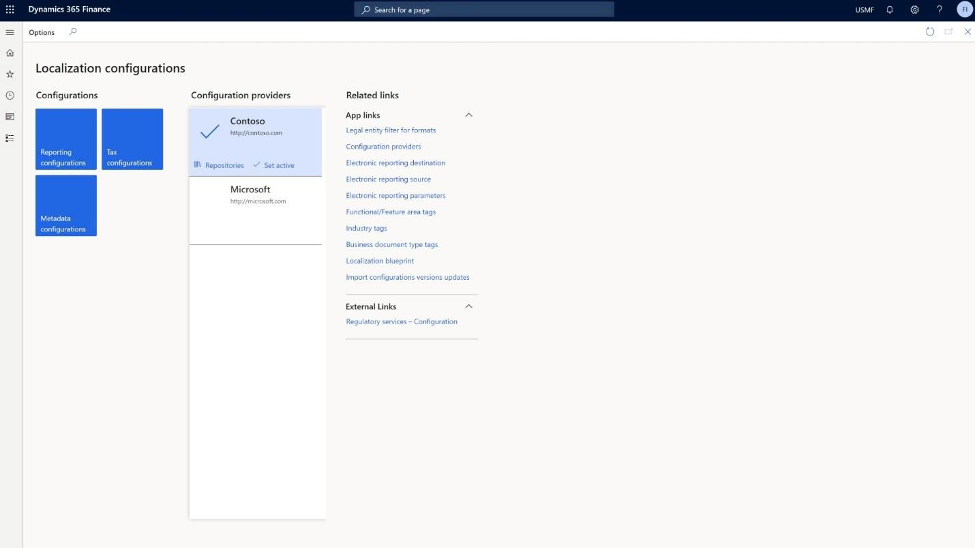The width and height of the screenshot is (977, 550).
Task: Open Recent clock icon in sidebar
Action: click(x=10, y=95)
